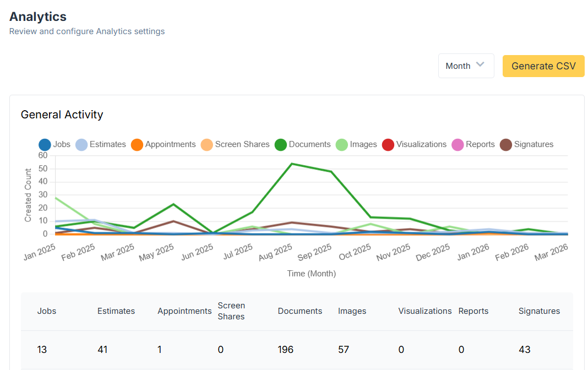Select the Jobs total value 13

[x=42, y=350]
